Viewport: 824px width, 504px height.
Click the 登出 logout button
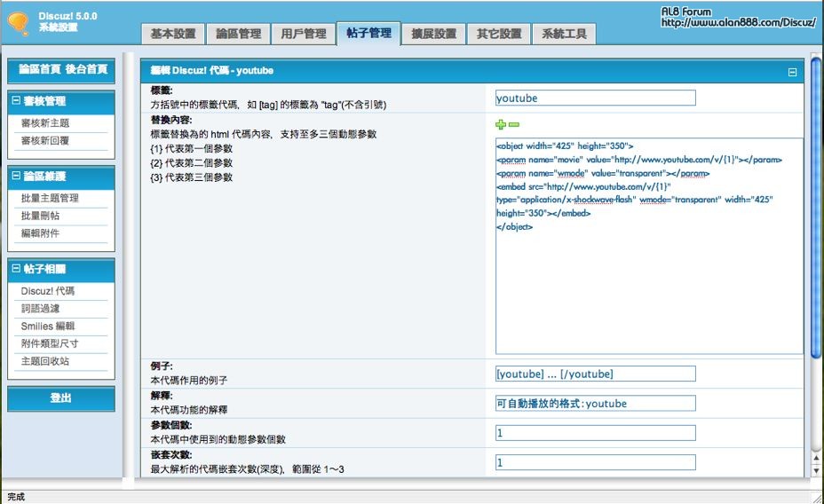pos(61,398)
